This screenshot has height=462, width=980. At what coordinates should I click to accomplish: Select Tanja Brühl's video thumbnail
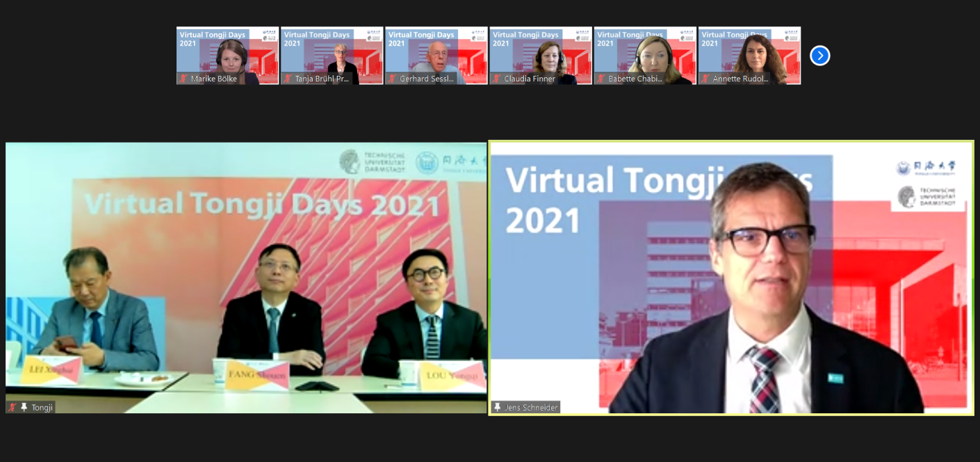click(332, 56)
